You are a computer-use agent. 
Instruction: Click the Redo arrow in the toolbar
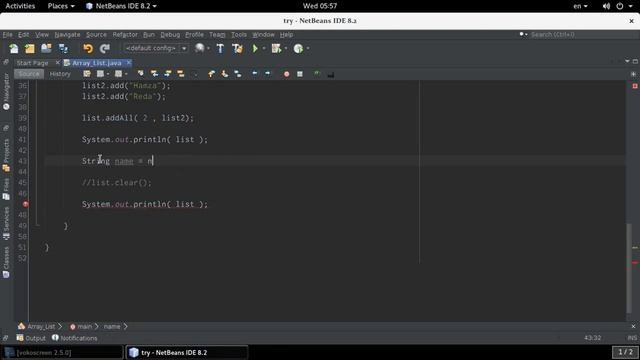click(x=105, y=49)
